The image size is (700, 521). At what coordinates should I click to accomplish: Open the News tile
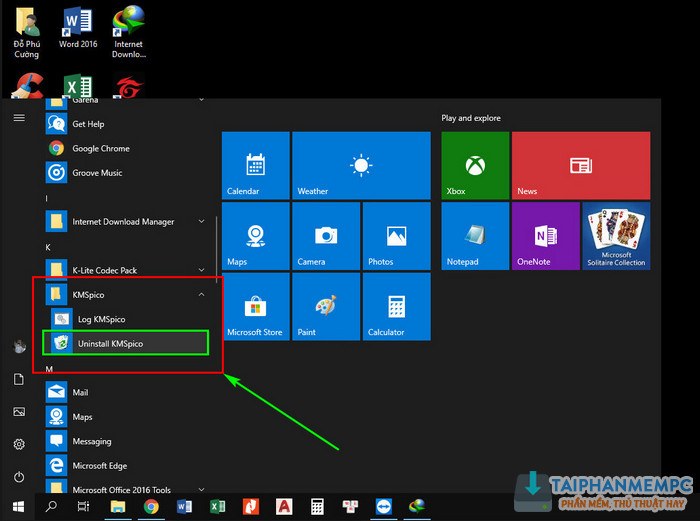coord(581,165)
